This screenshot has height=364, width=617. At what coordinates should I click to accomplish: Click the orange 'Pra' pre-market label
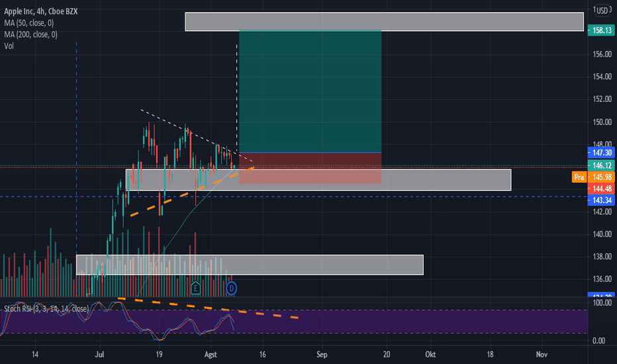pyautogui.click(x=579, y=177)
